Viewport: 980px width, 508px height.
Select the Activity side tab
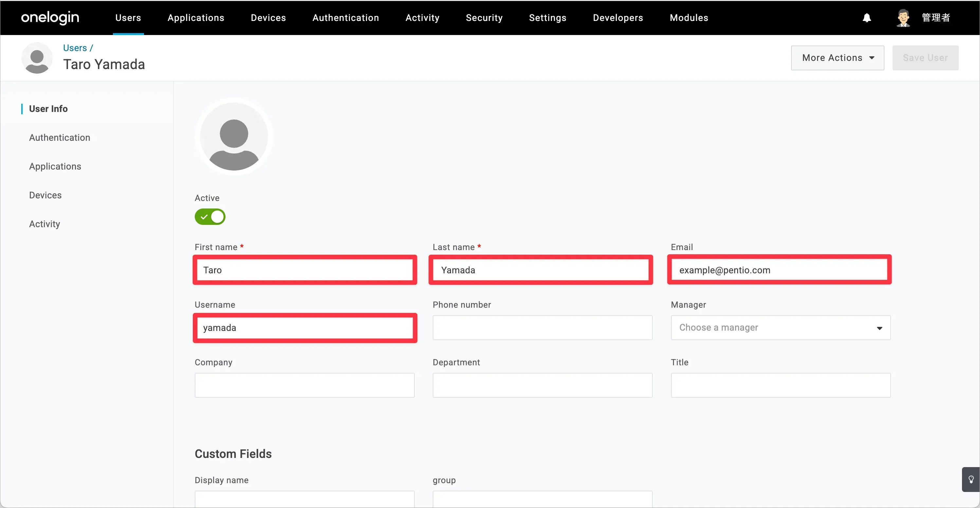[45, 224]
